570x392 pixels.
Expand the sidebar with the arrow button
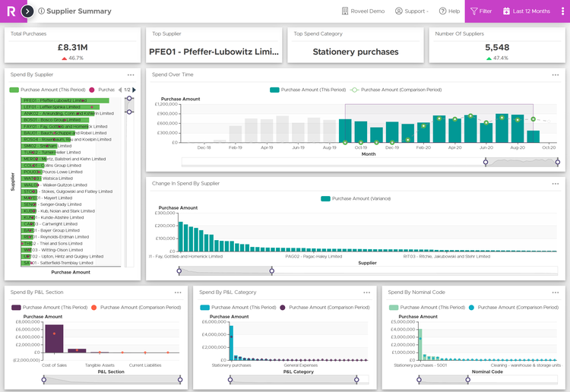[27, 11]
